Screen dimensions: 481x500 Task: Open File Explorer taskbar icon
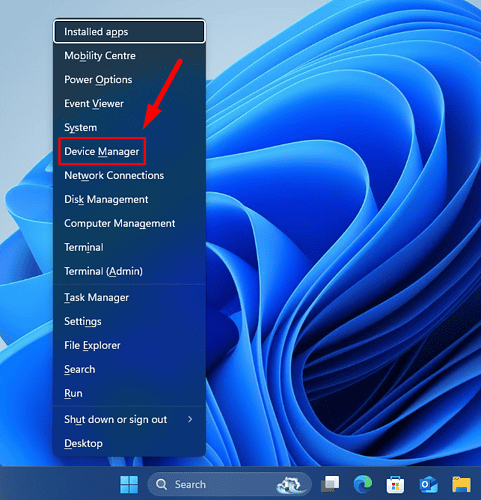point(461,484)
